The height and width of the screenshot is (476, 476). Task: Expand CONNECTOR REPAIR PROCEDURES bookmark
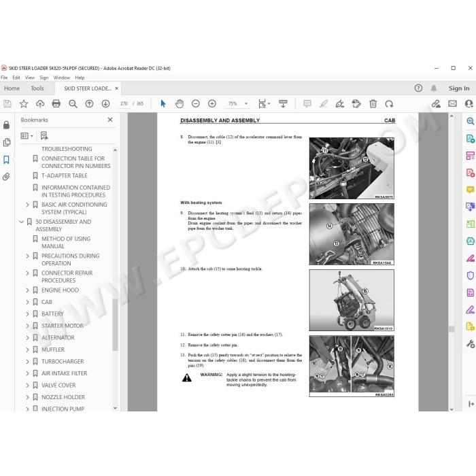27,273
